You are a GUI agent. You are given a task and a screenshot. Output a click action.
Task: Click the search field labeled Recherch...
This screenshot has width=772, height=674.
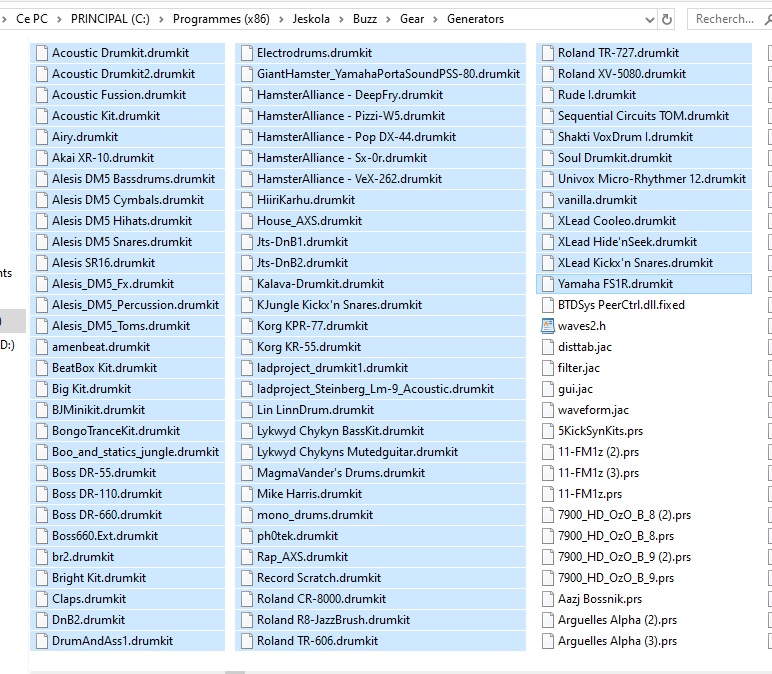[x=729, y=19]
